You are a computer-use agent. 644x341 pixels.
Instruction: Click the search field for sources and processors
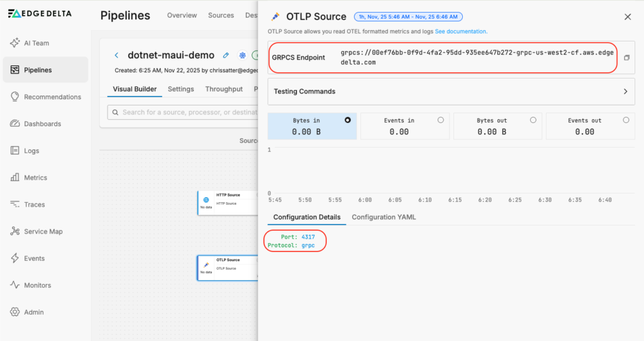click(189, 112)
